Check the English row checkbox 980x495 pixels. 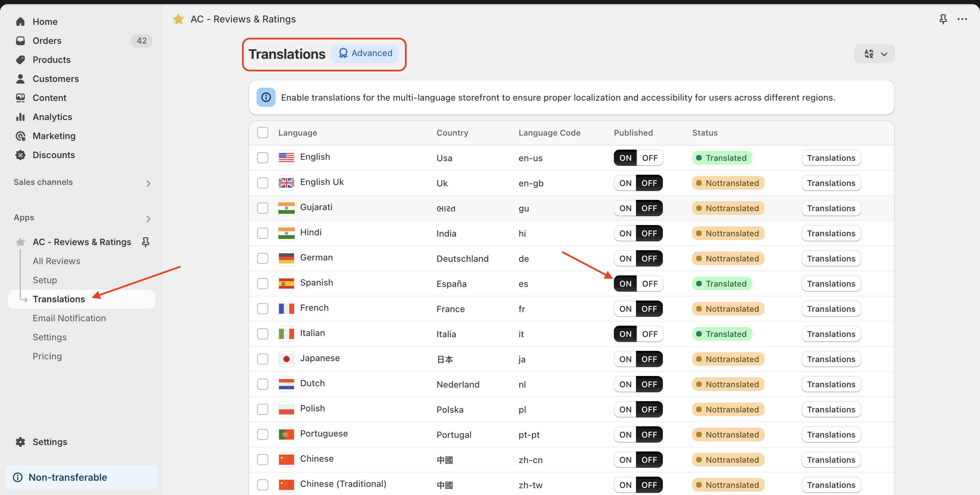coord(262,158)
